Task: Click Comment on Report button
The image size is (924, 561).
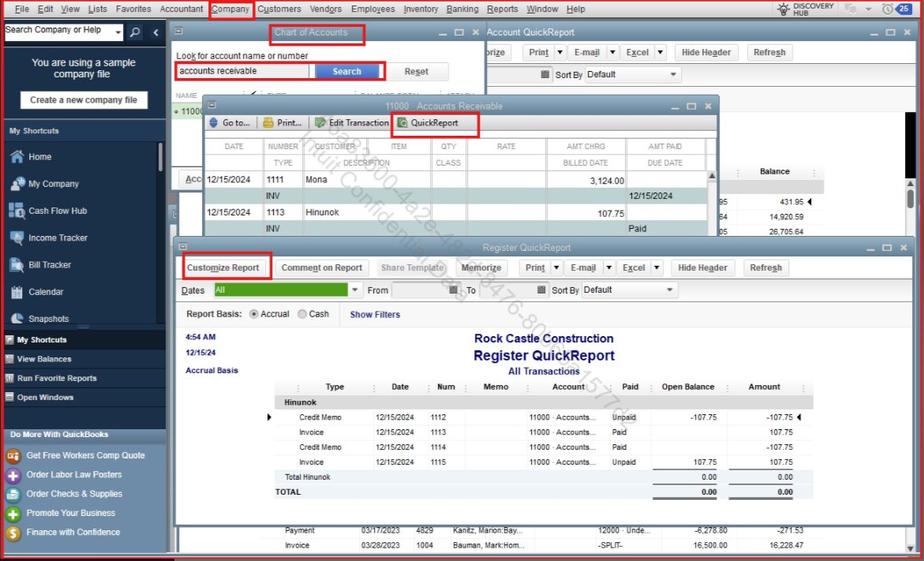Action: pyautogui.click(x=322, y=267)
